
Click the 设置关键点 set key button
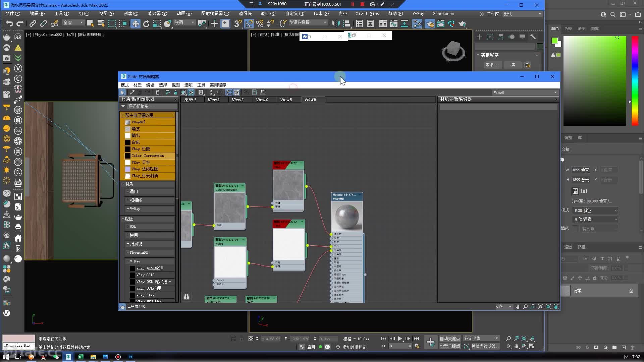(x=450, y=346)
